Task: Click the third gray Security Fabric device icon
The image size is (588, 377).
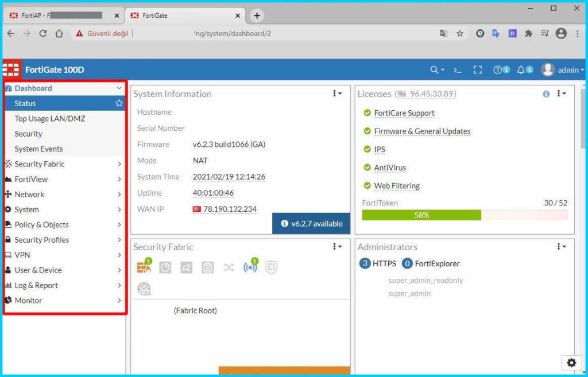Action: 187,267
